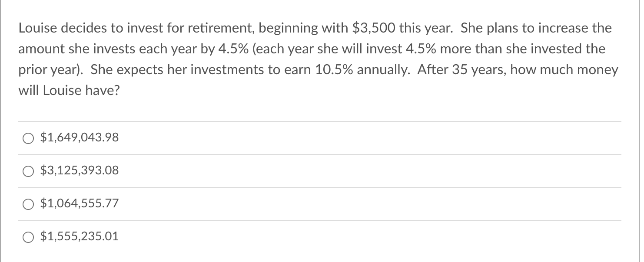The image size is (644, 262).
Task: Click the $3,125,393.08 answer label
Action: tap(79, 170)
